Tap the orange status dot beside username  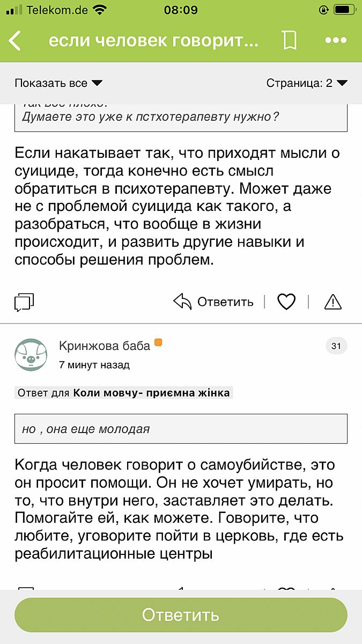[158, 342]
